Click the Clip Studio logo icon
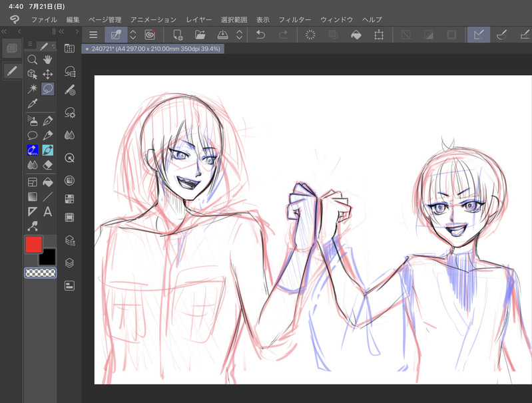Screen dimensions: 532x403 tap(14, 20)
